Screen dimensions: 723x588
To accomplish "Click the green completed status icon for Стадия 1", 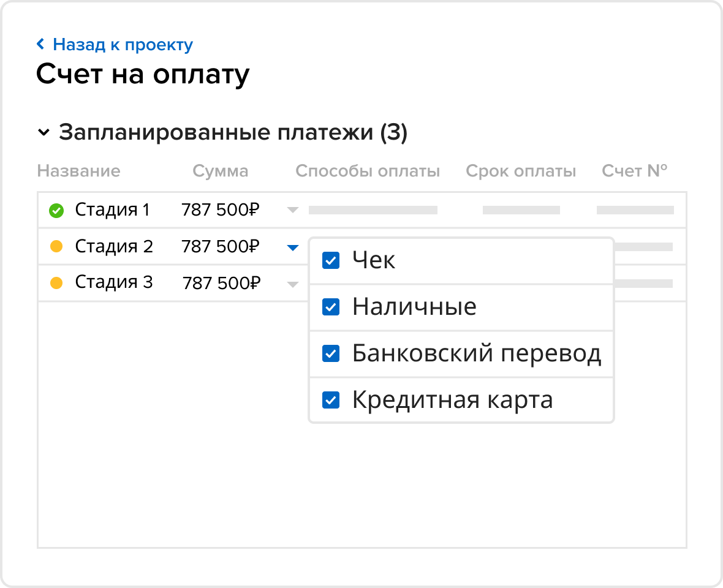I will click(56, 211).
